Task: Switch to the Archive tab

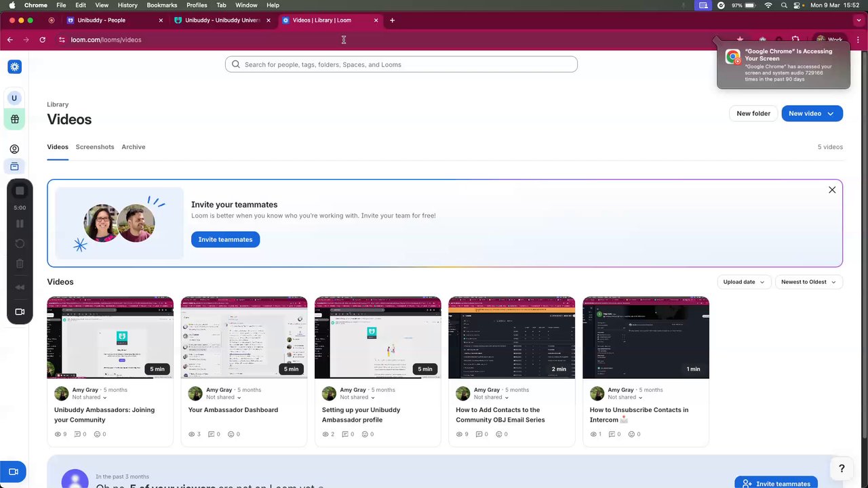Action: point(134,147)
